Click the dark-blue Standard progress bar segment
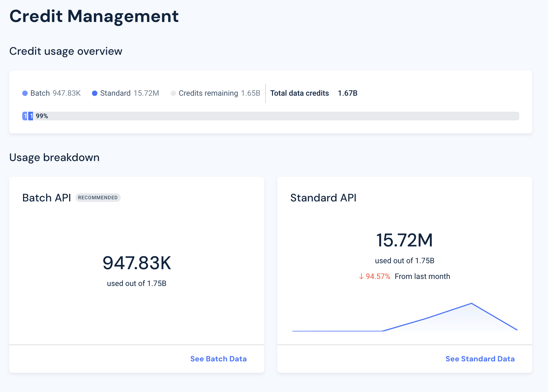The image size is (548, 392). pos(31,116)
